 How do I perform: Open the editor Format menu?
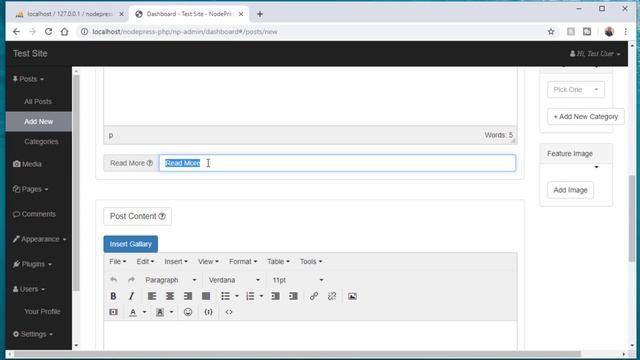pos(243,261)
